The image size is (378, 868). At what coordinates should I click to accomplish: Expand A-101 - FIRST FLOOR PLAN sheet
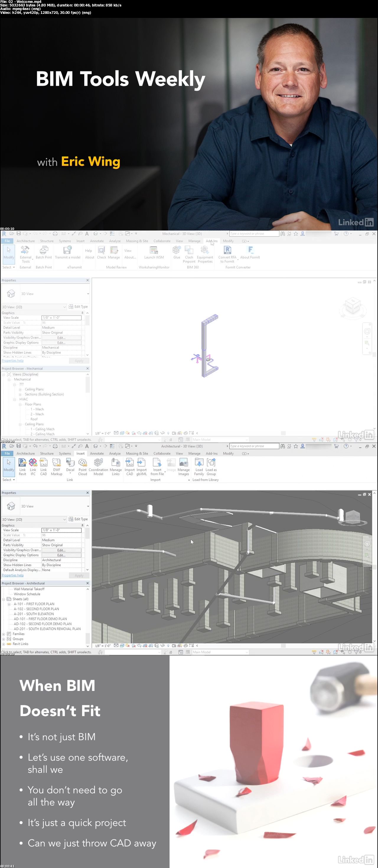(9, 604)
